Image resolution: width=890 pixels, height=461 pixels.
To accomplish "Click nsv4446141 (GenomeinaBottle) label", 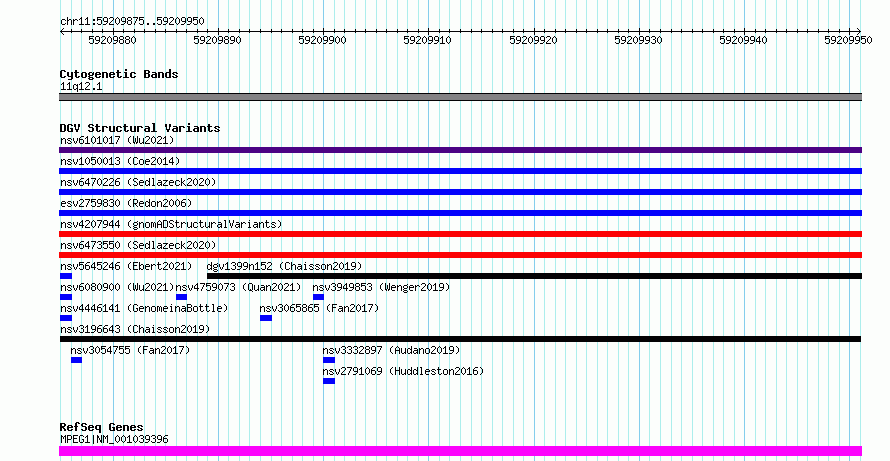I will [x=144, y=308].
